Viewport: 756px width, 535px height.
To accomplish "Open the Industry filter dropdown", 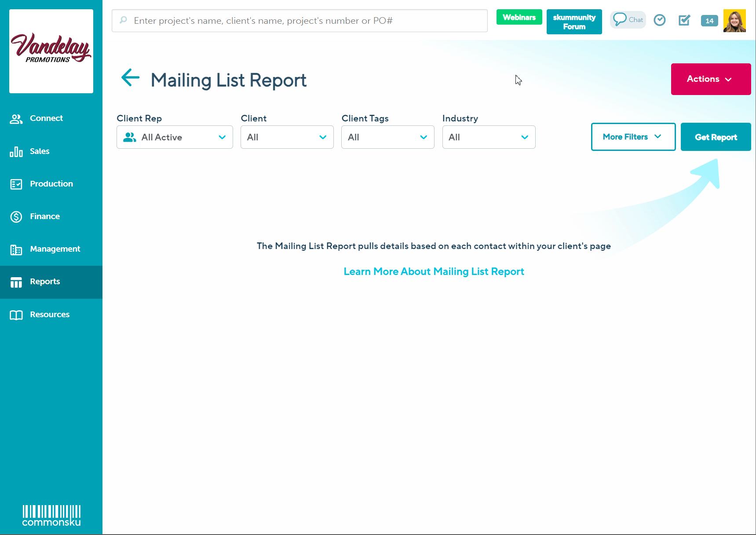I will pyautogui.click(x=489, y=137).
